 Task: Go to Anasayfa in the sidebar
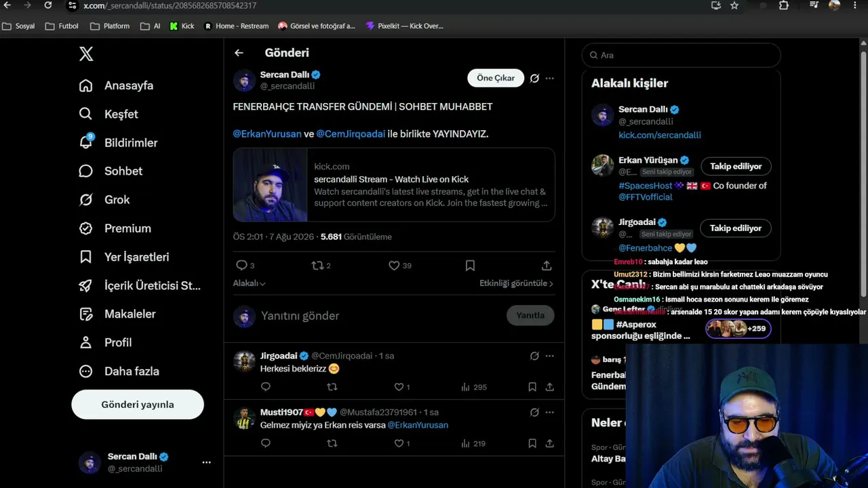[116, 86]
